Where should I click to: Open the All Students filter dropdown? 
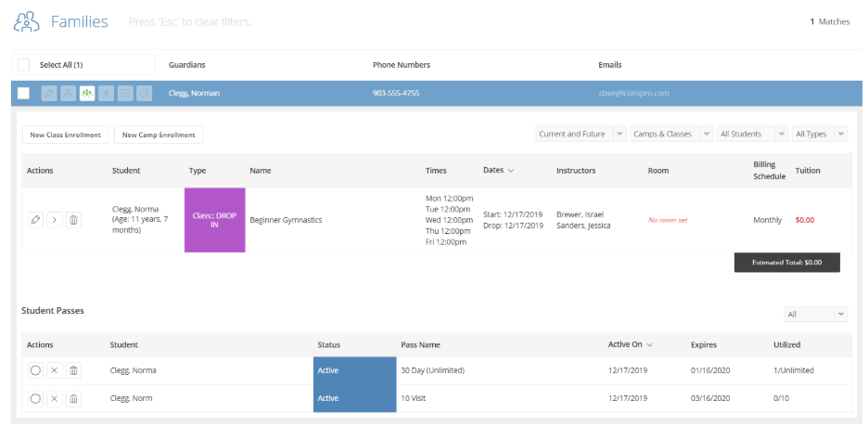(x=752, y=134)
